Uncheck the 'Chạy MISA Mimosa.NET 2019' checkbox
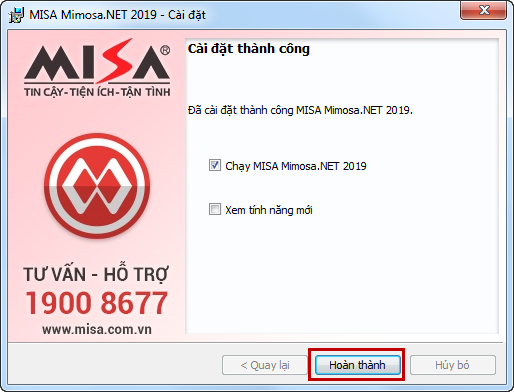The height and width of the screenshot is (392, 514). tap(215, 165)
